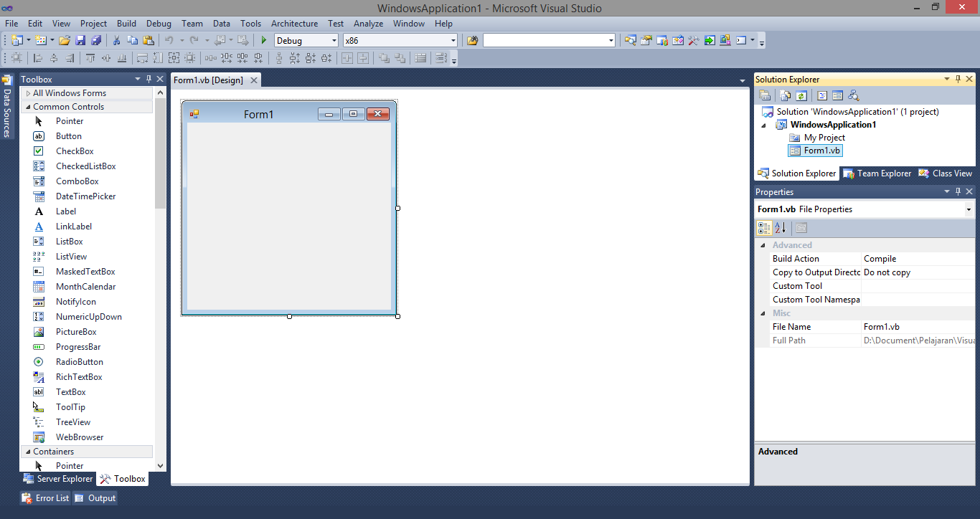The height and width of the screenshot is (519, 980).
Task: Select the RadioButton control in Toolbox
Action: point(80,362)
